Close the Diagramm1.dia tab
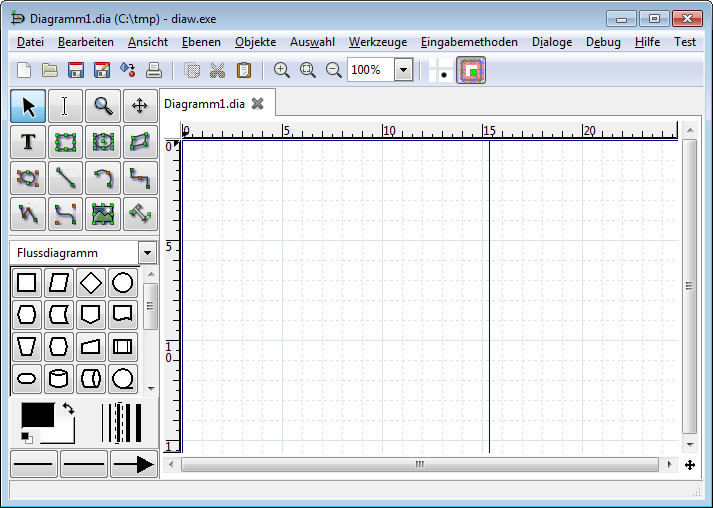This screenshot has width=713, height=508. [257, 103]
